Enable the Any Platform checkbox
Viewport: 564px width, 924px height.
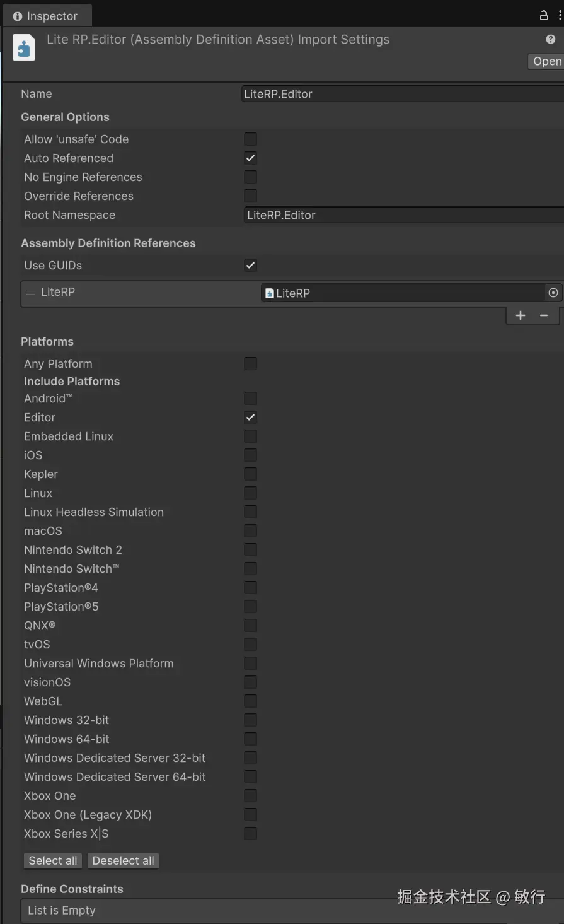[x=250, y=364]
